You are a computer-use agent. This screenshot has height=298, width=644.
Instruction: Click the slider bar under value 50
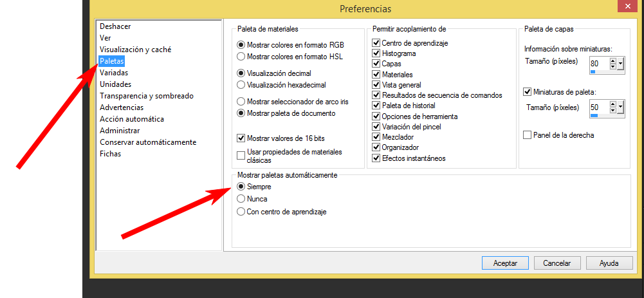[x=607, y=115]
